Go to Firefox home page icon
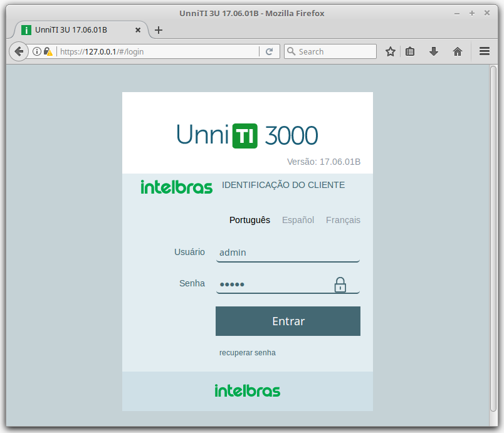Screen dimensions: 504x433 pos(458,51)
